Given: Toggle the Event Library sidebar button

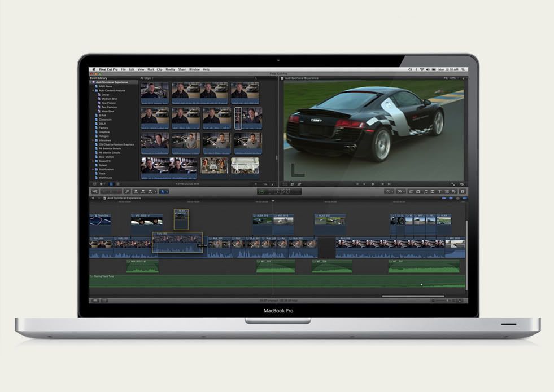Looking at the screenshot, I should (x=94, y=184).
